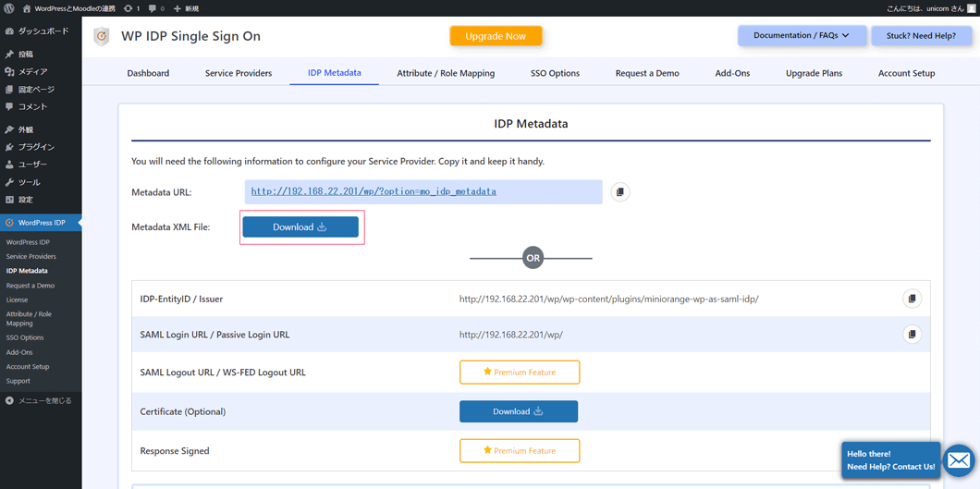Click the WordPress logo in admin bar
This screenshot has height=489, width=980.
[9, 8]
